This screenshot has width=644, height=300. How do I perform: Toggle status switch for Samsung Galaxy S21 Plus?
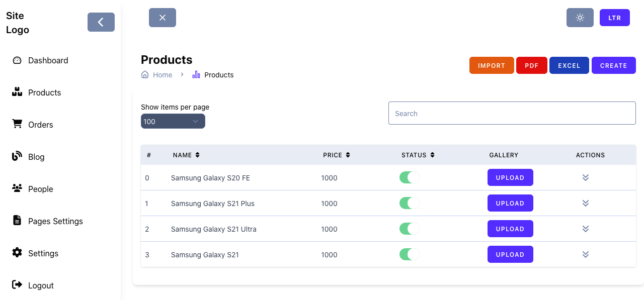pyautogui.click(x=409, y=203)
